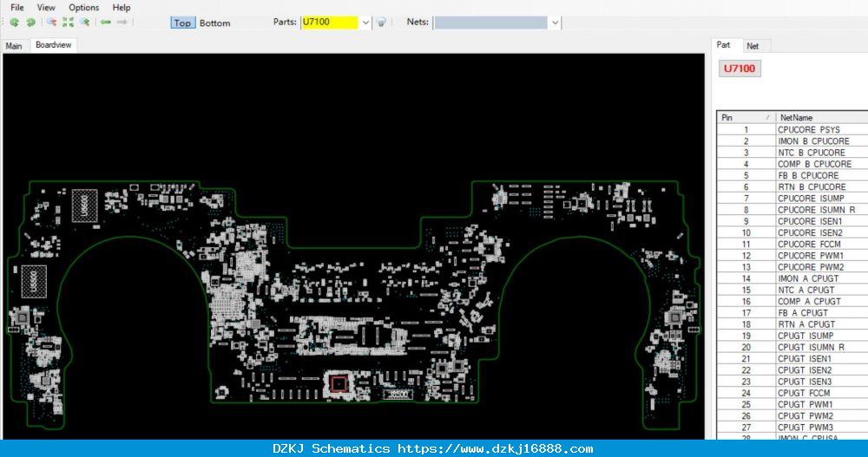
Task: Click the red-highlighted U7100 chip on board
Action: click(x=339, y=383)
